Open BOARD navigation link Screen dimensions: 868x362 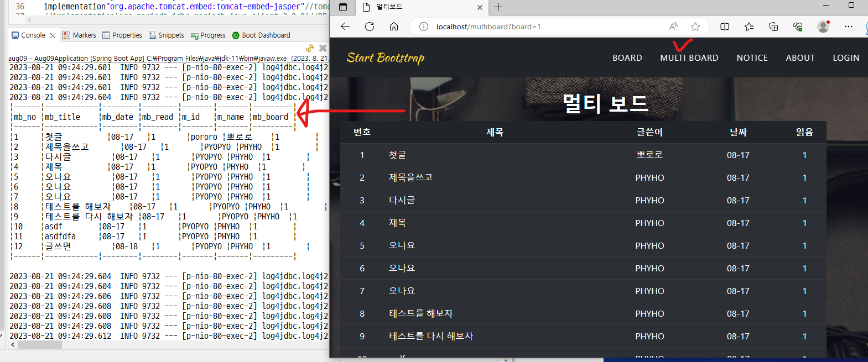pyautogui.click(x=627, y=58)
